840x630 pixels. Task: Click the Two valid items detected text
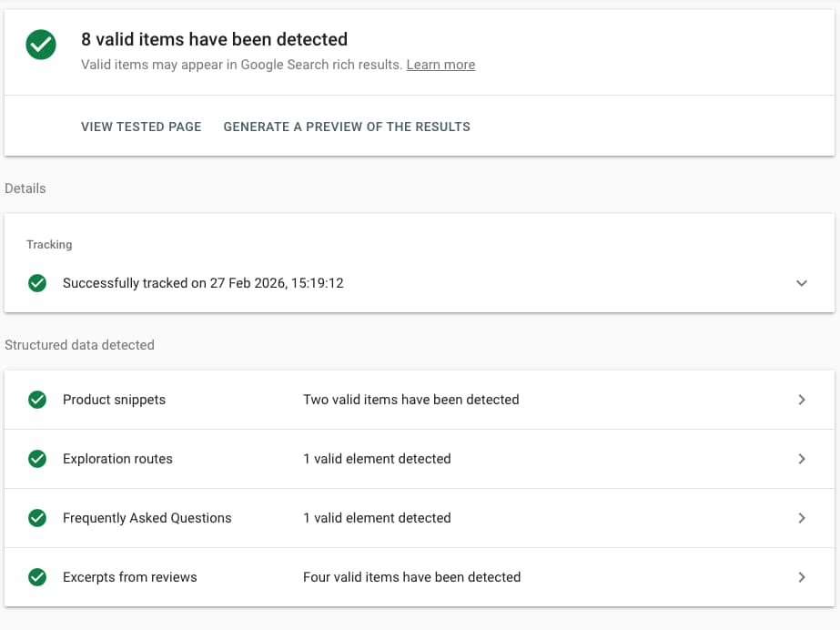(411, 400)
